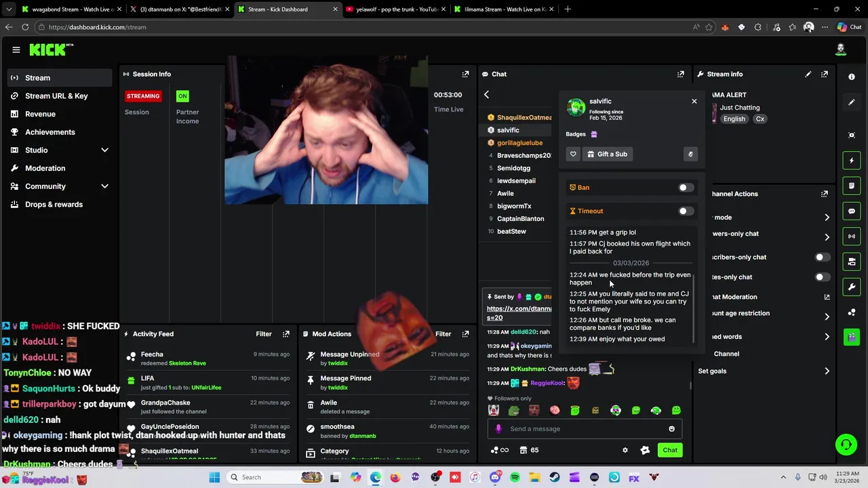This screenshot has width=868, height=488.
Task: Expand the Studio sidebar section
Action: coord(104,150)
